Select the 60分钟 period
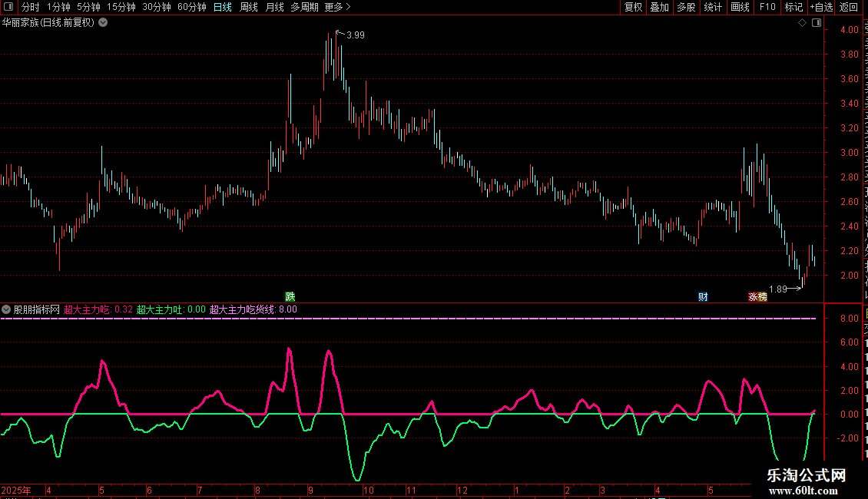868x499 pixels. [191, 7]
